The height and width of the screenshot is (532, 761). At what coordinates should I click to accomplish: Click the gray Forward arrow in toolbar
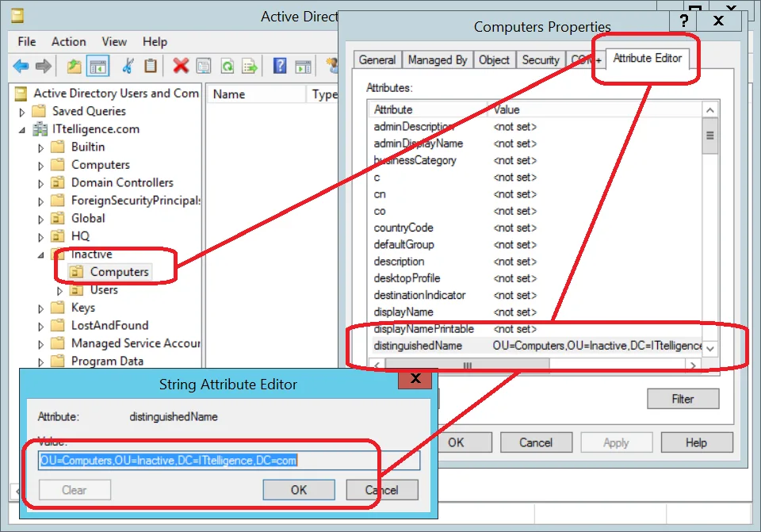(44, 66)
